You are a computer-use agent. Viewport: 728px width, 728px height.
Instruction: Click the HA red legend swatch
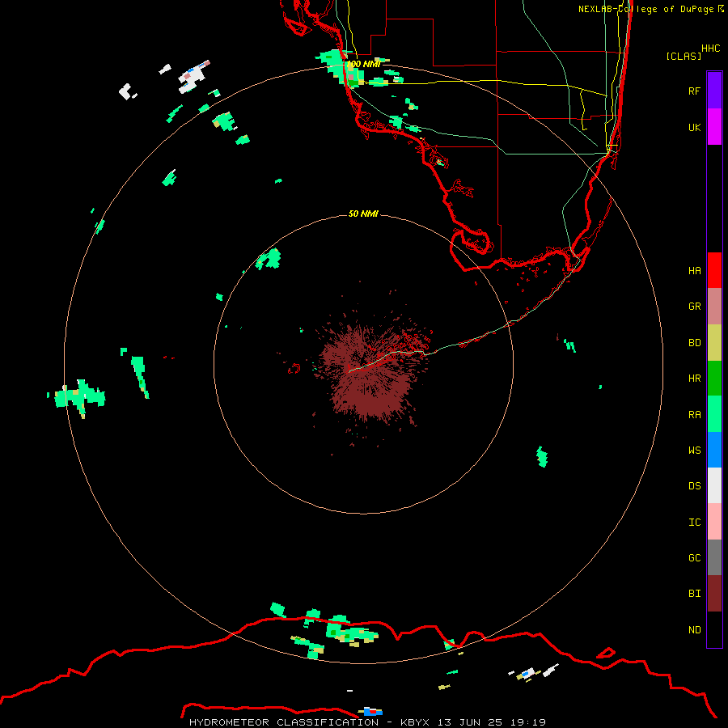click(714, 270)
